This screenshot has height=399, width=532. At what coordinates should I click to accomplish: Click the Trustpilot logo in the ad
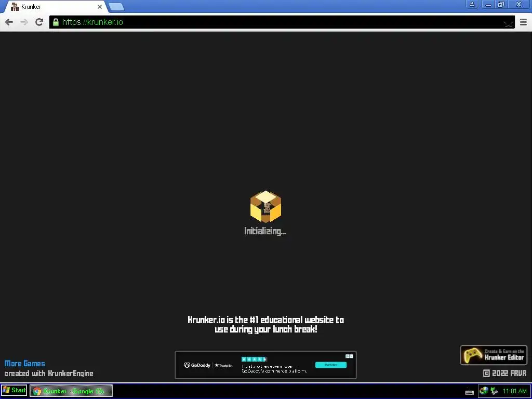tap(223, 365)
